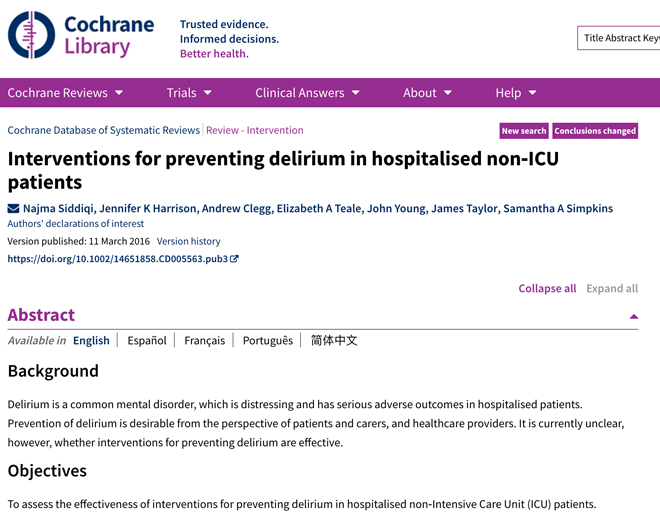The width and height of the screenshot is (660, 521).
Task: Open Cochrane Database of Systematic Reviews link
Action: [x=104, y=130]
